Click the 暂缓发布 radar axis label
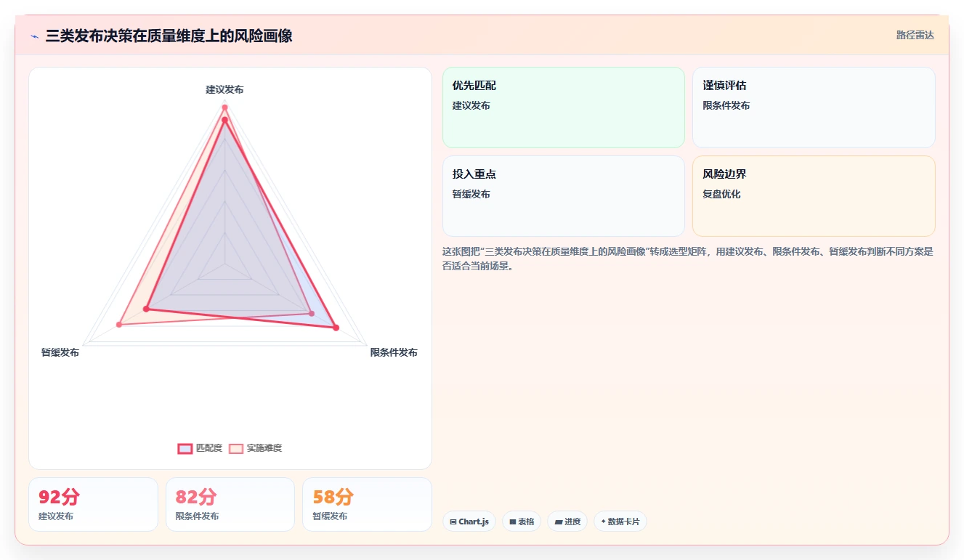 tap(60, 352)
